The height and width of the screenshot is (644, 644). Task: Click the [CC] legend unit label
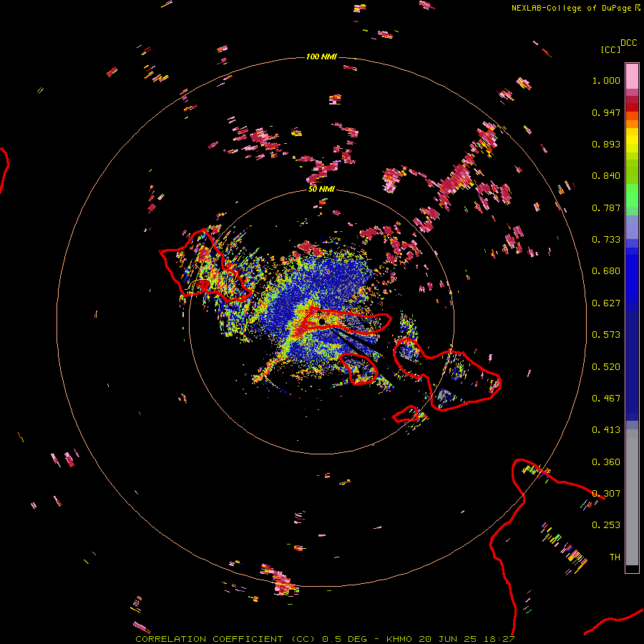click(x=611, y=49)
